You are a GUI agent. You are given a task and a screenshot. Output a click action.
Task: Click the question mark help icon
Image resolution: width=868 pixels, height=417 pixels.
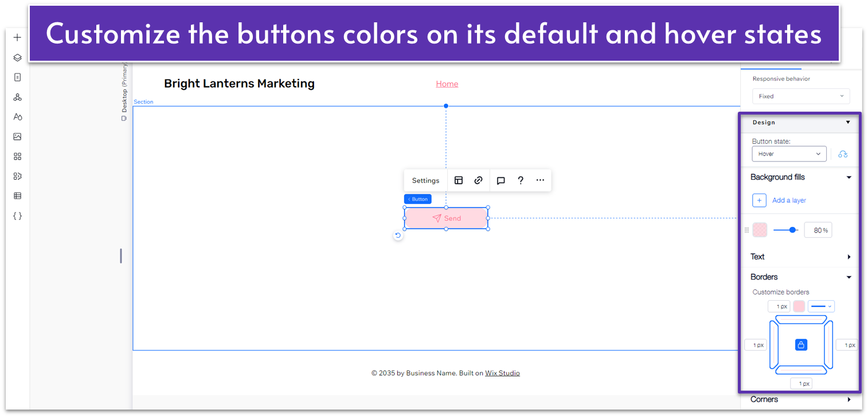521,180
